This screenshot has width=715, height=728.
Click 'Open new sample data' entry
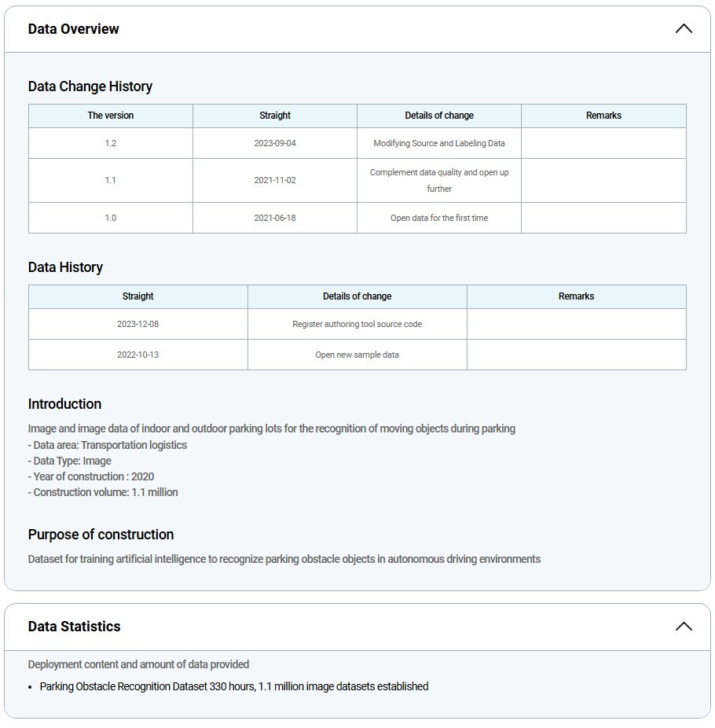pos(357,355)
